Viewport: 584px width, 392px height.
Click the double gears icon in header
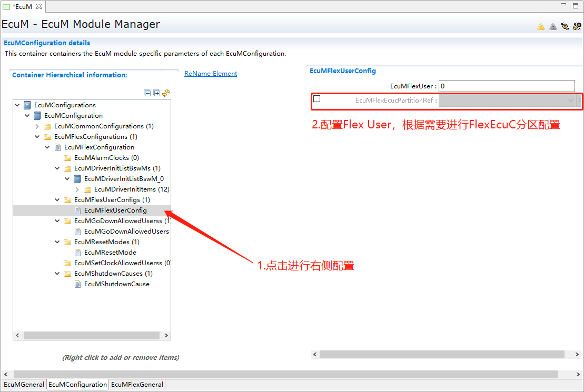click(577, 26)
